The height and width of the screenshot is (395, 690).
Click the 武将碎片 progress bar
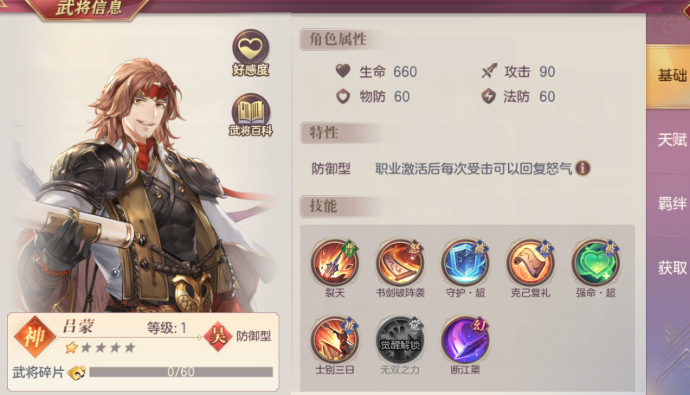[x=181, y=372]
